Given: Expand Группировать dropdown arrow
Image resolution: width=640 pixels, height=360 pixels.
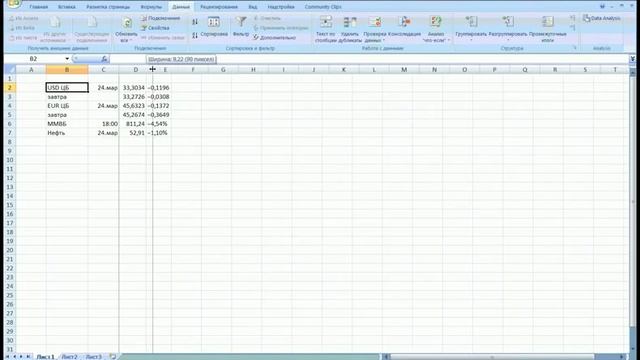Looking at the screenshot, I should 471,40.
